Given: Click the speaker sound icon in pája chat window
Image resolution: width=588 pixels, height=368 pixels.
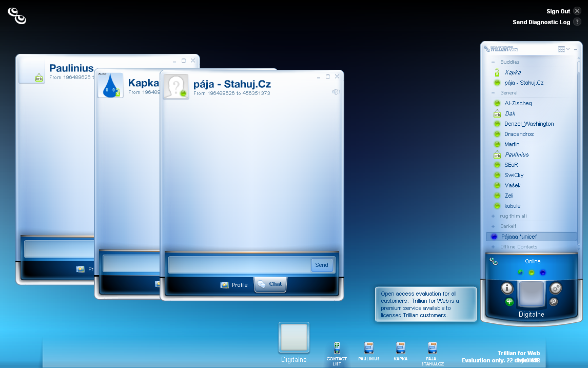Looking at the screenshot, I should 336,92.
